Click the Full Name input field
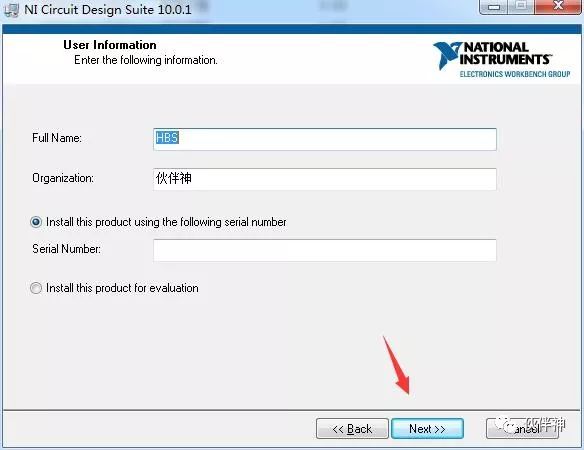The width and height of the screenshot is (584, 450). tap(325, 139)
